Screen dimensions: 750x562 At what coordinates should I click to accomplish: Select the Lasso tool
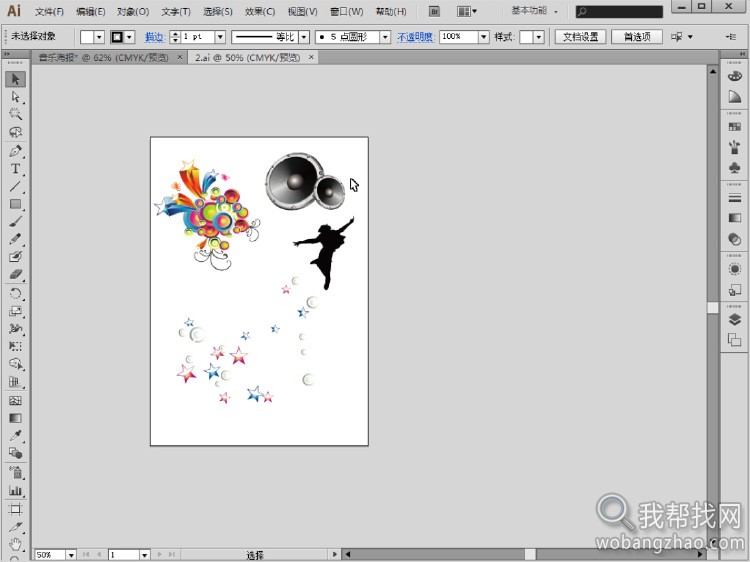pyautogui.click(x=15, y=132)
